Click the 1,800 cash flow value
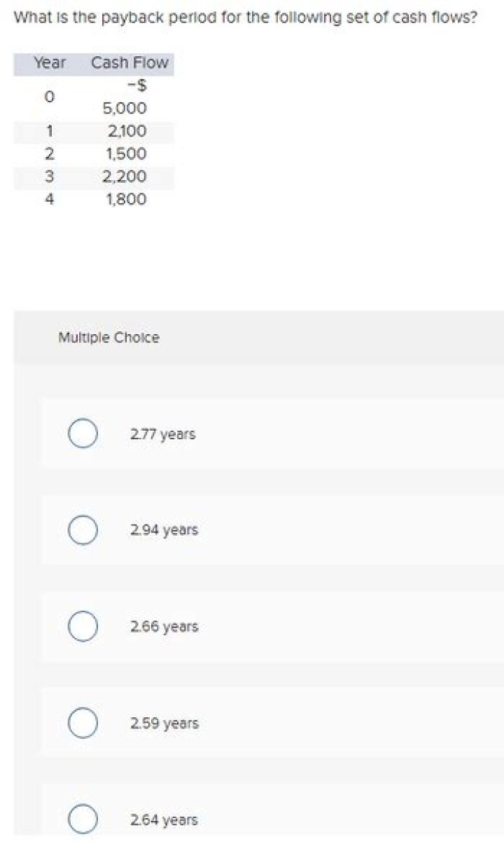 (126, 199)
